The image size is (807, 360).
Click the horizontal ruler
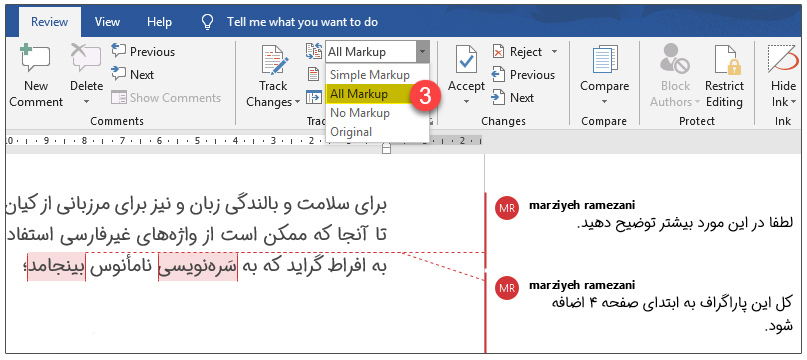pyautogui.click(x=243, y=141)
